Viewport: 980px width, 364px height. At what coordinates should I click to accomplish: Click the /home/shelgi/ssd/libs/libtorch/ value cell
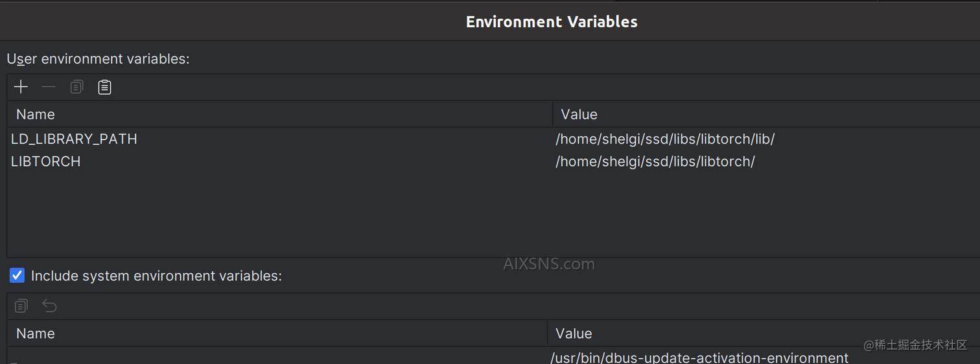(x=655, y=162)
